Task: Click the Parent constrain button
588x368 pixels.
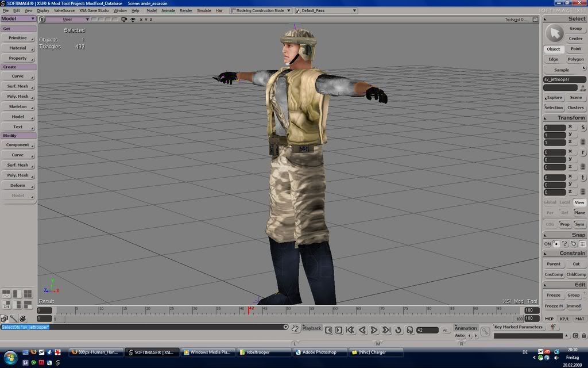Action: [553, 264]
